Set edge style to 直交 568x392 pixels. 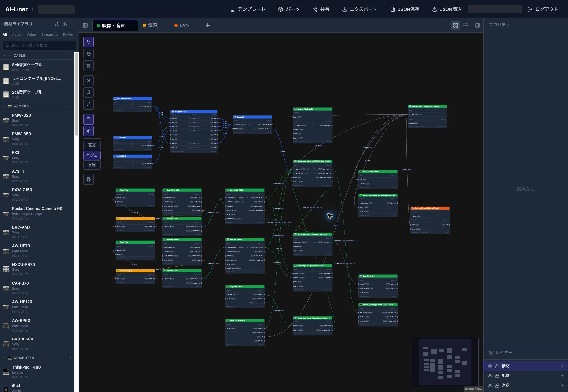[92, 145]
